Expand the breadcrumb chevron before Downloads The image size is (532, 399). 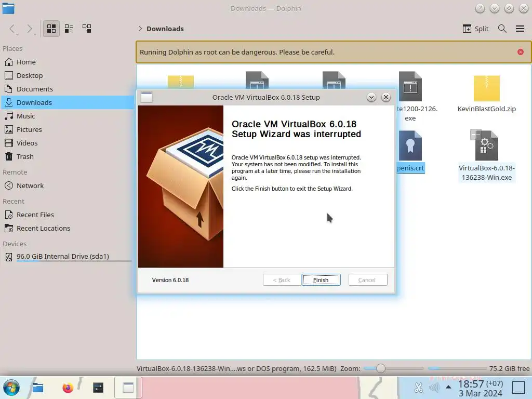pos(140,29)
